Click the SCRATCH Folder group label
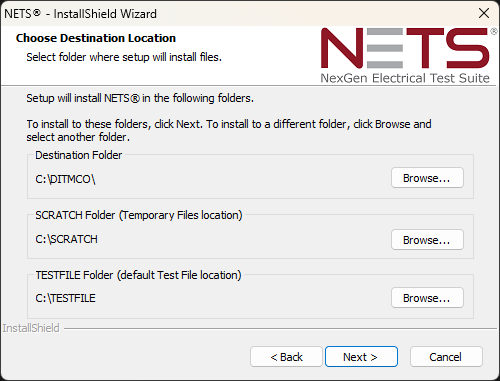 click(139, 215)
